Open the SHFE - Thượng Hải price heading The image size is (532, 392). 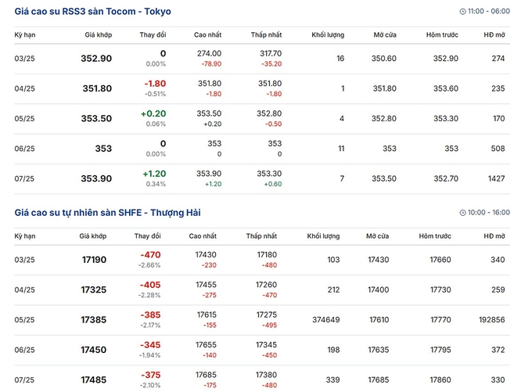(107, 213)
